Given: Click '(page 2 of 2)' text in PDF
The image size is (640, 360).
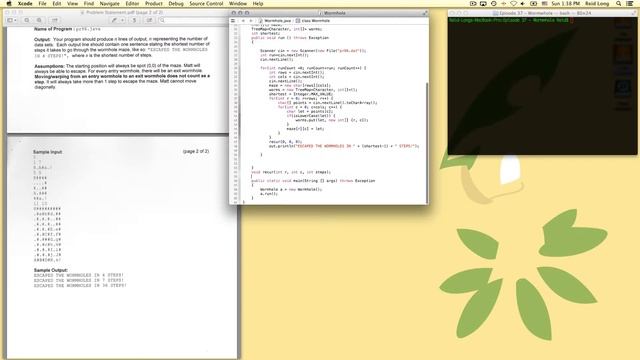Looking at the screenshot, I should point(196,151).
